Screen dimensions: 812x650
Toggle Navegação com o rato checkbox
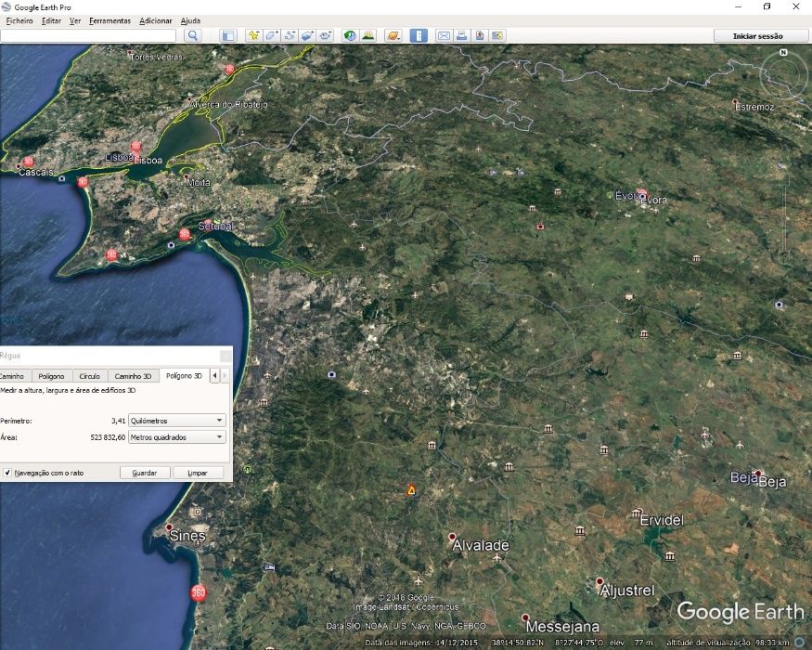coord(7,473)
